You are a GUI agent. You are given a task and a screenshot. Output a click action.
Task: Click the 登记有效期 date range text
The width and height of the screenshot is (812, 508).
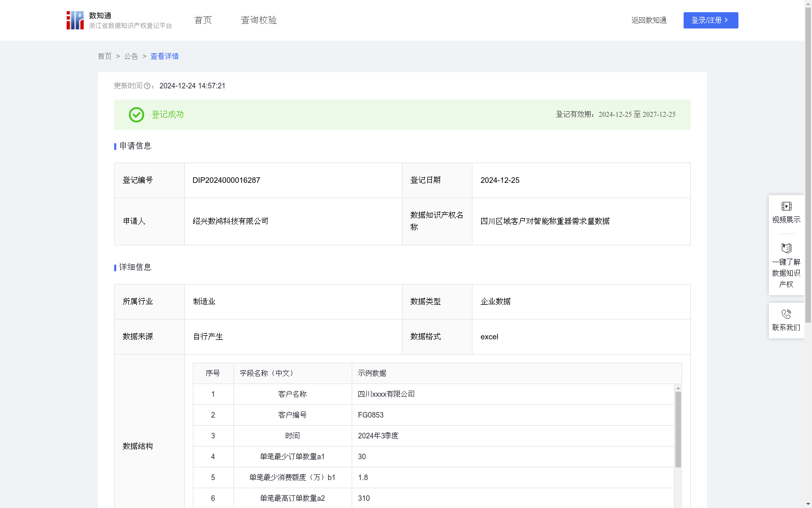616,115
